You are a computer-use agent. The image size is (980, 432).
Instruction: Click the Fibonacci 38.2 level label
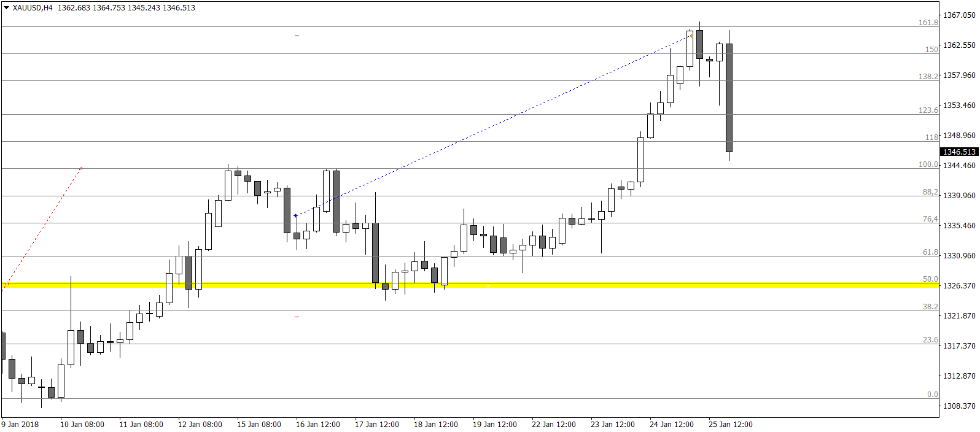point(930,306)
